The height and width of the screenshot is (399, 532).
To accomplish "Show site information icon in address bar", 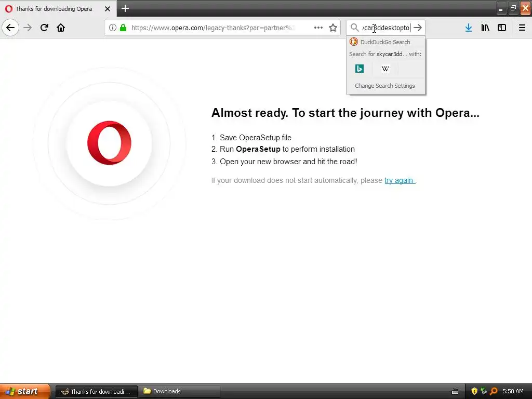I will [113, 28].
